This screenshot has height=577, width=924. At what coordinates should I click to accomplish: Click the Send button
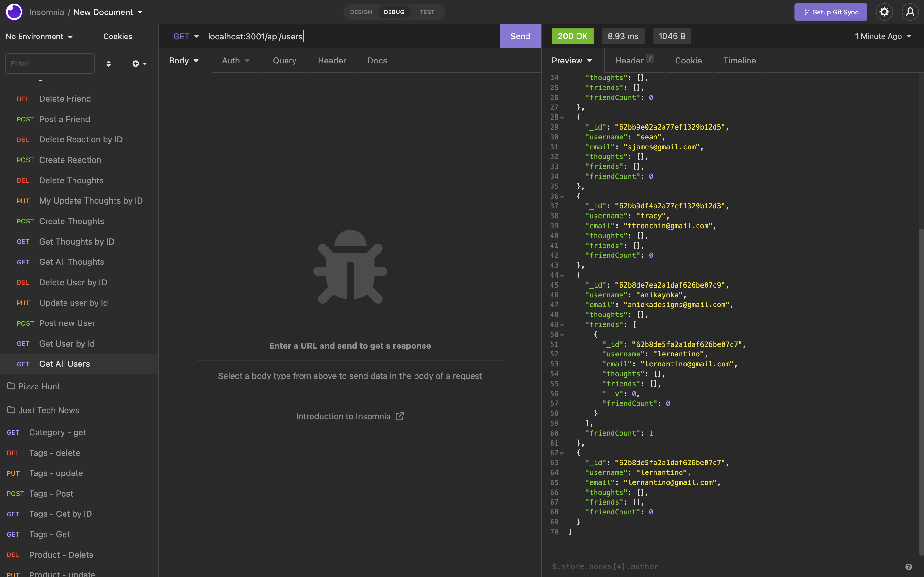[520, 36]
